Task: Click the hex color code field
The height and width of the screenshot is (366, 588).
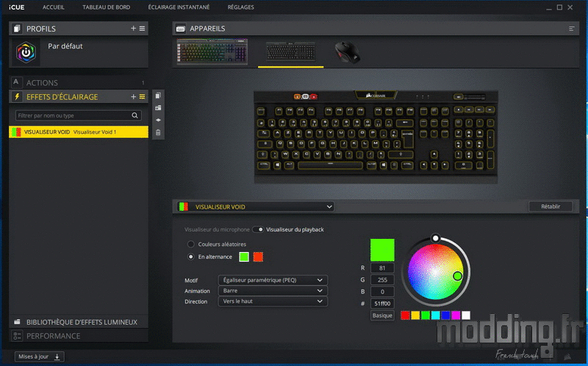Action: coord(382,304)
